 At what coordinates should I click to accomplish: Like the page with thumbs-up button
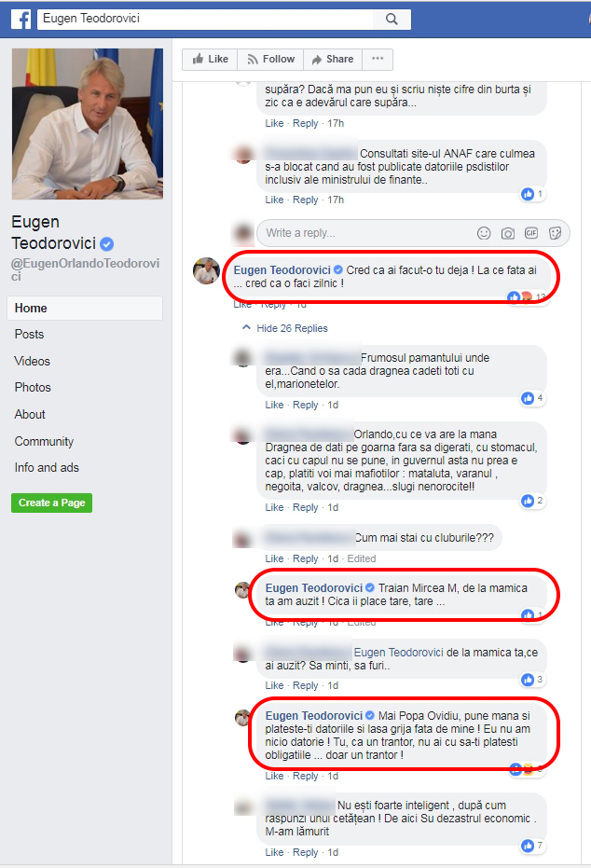coord(210,60)
